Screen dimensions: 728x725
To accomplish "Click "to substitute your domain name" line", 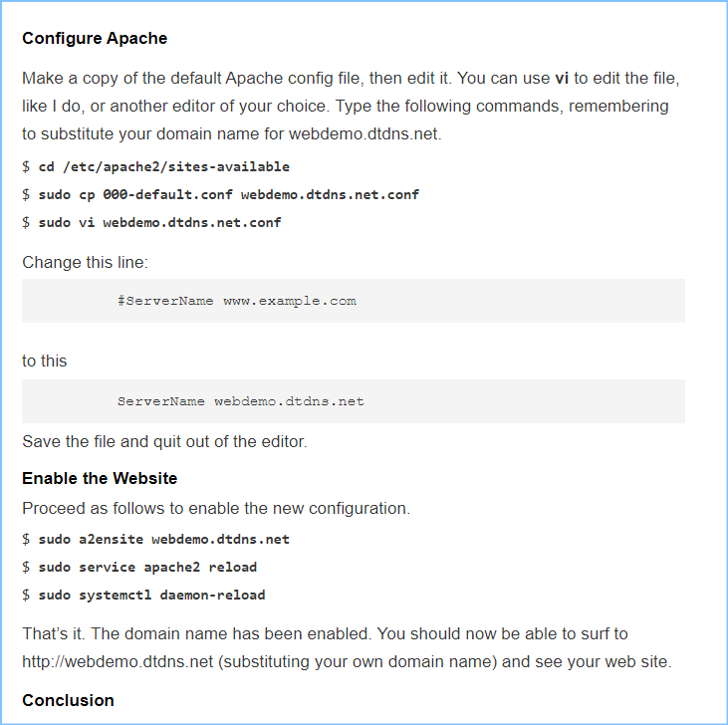I will [231, 132].
